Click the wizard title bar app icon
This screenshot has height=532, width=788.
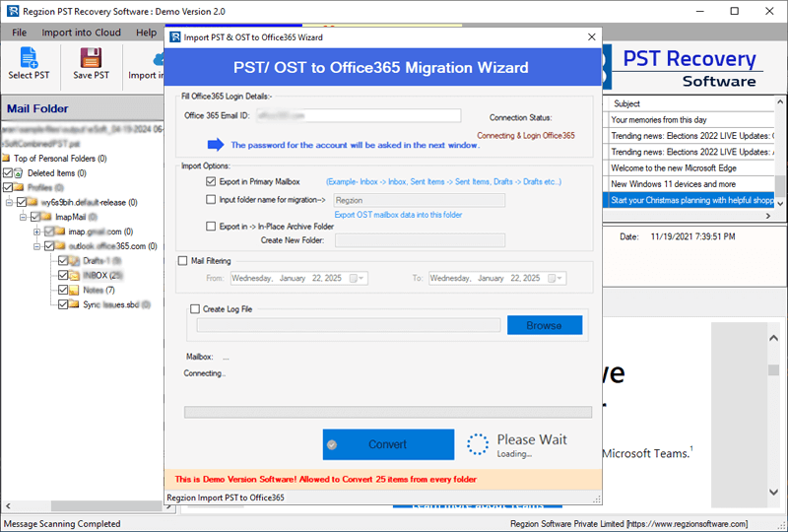coord(174,37)
